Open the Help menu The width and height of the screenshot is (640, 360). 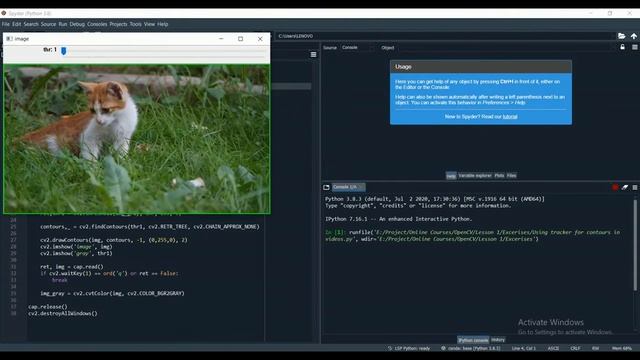[x=162, y=24]
